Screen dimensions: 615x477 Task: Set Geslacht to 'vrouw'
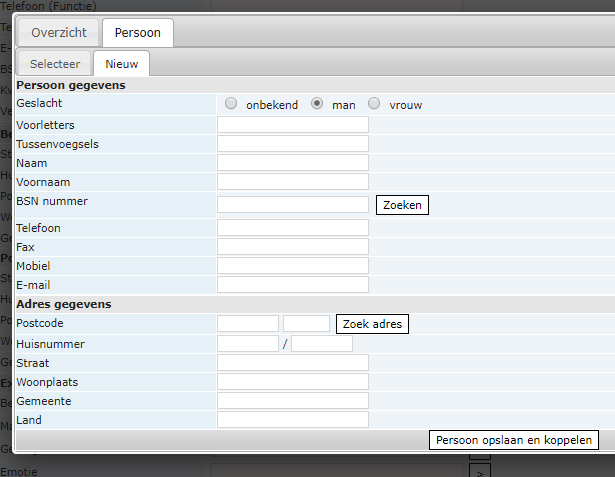375,104
